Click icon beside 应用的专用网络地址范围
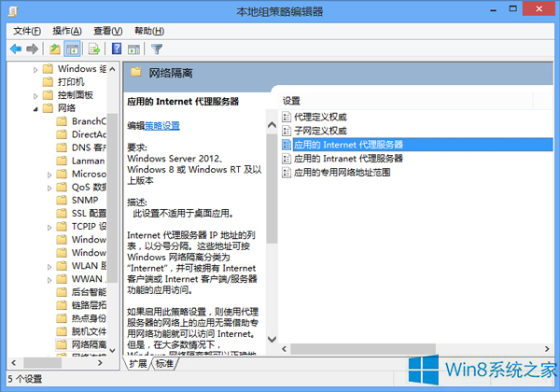Screen dimensions: 560x392 point(287,173)
